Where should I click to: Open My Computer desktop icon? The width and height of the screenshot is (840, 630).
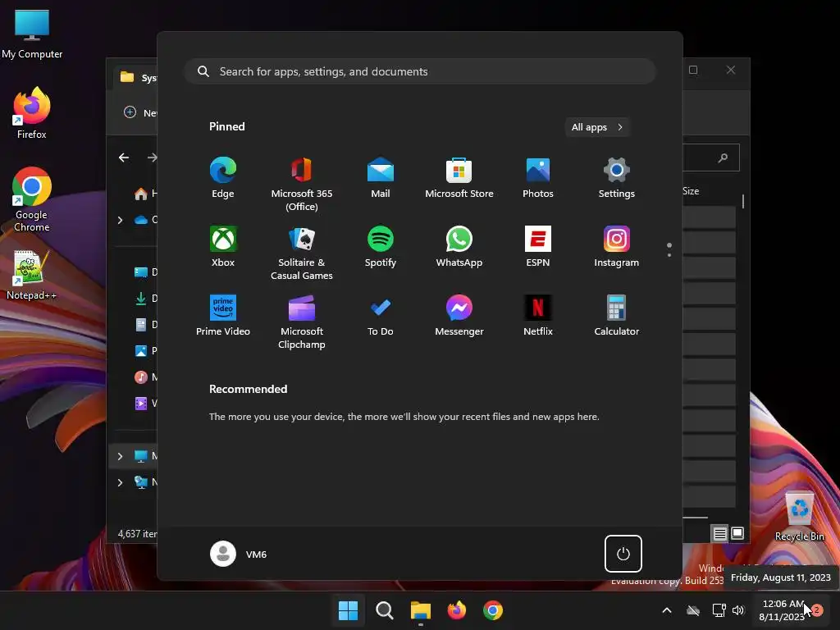[x=32, y=34]
